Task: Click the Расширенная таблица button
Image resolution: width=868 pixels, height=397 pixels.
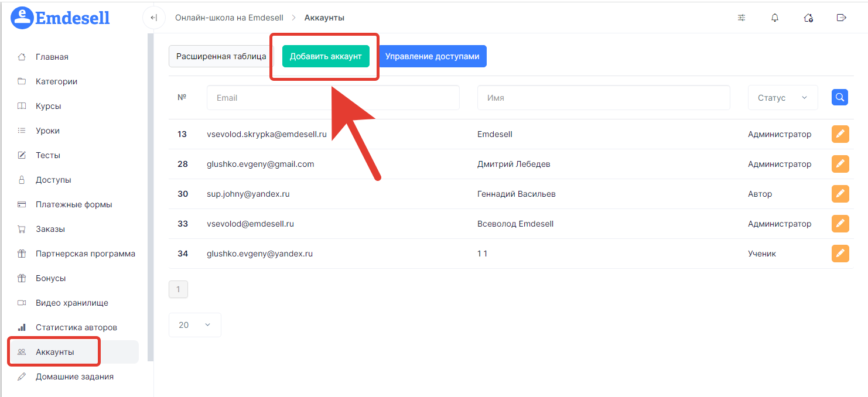Action: pyautogui.click(x=221, y=56)
